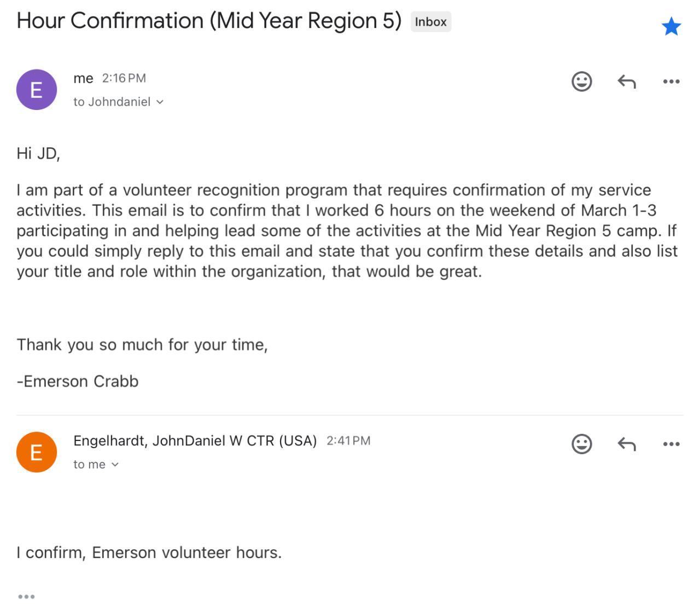Click the Inbox label tag
The width and height of the screenshot is (700, 609).
430,22
